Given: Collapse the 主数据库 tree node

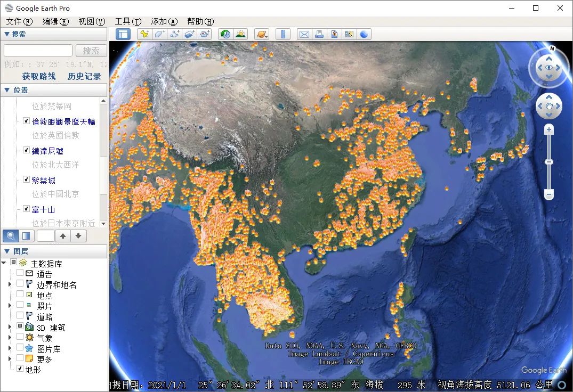Looking at the screenshot, I should (x=4, y=263).
